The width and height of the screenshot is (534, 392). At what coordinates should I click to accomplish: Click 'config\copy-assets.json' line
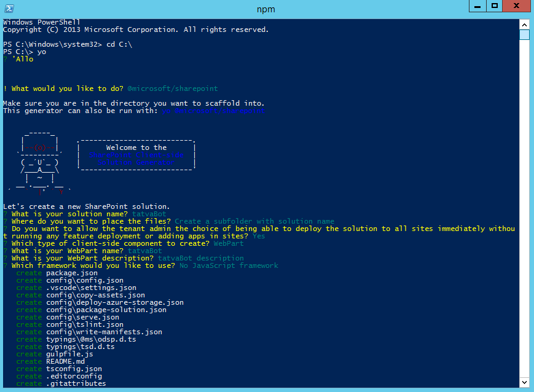tap(96, 296)
